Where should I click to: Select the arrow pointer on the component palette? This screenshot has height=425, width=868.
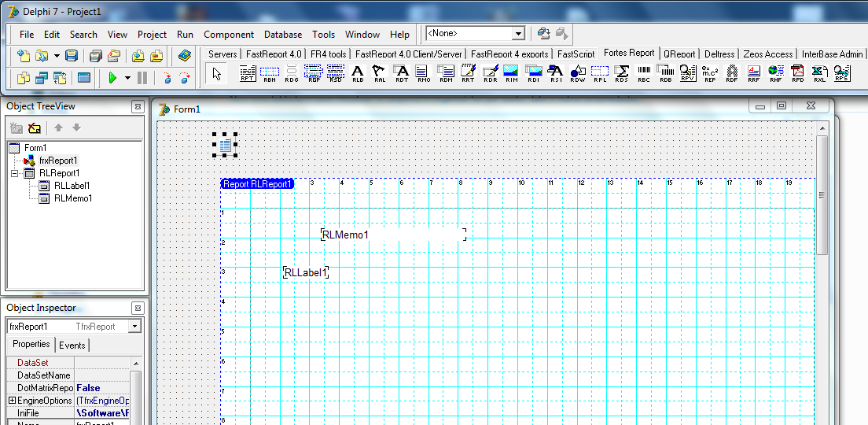tap(217, 72)
